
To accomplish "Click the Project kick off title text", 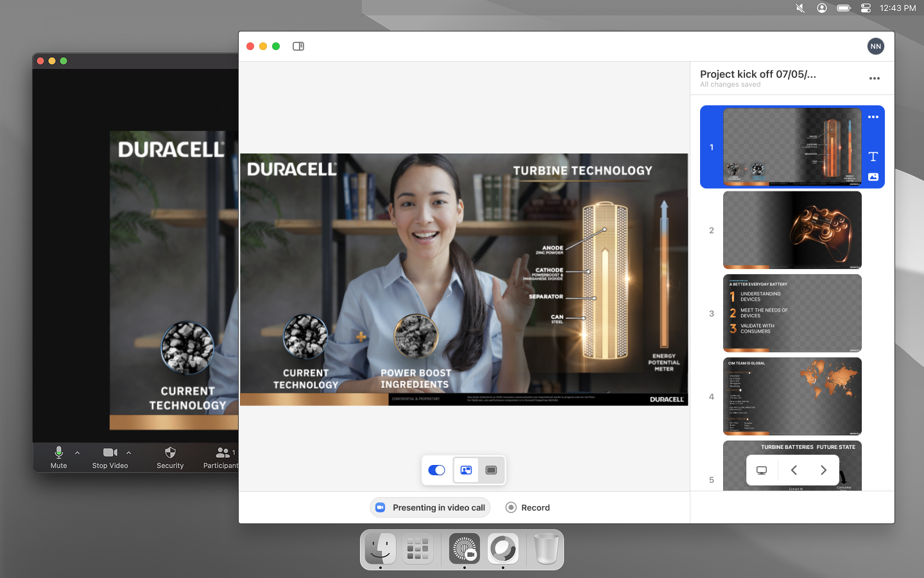I will click(x=758, y=74).
